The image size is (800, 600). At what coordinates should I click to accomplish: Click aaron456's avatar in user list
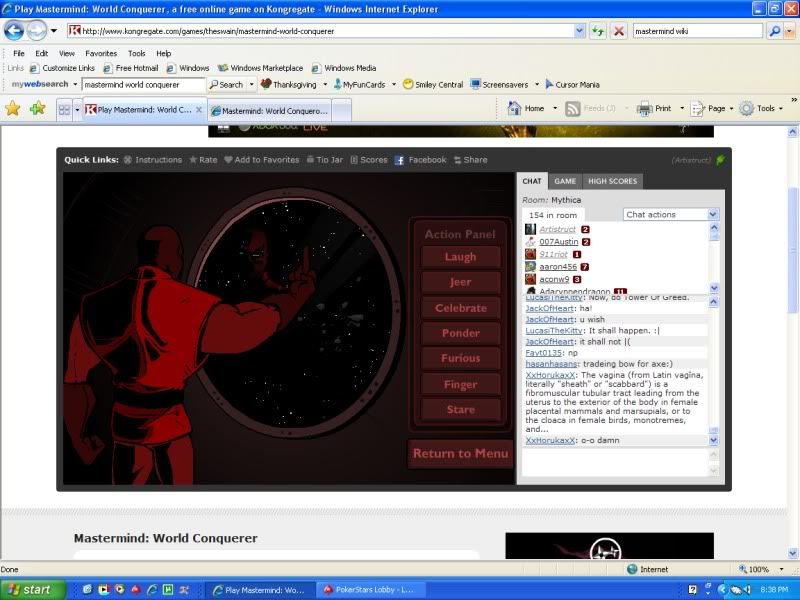530,266
